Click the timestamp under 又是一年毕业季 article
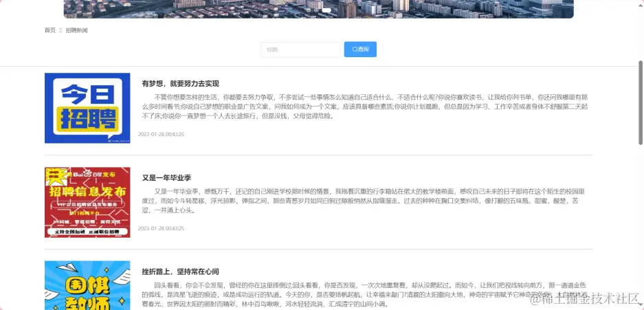Screen dimensions: 644x310 click(161, 228)
